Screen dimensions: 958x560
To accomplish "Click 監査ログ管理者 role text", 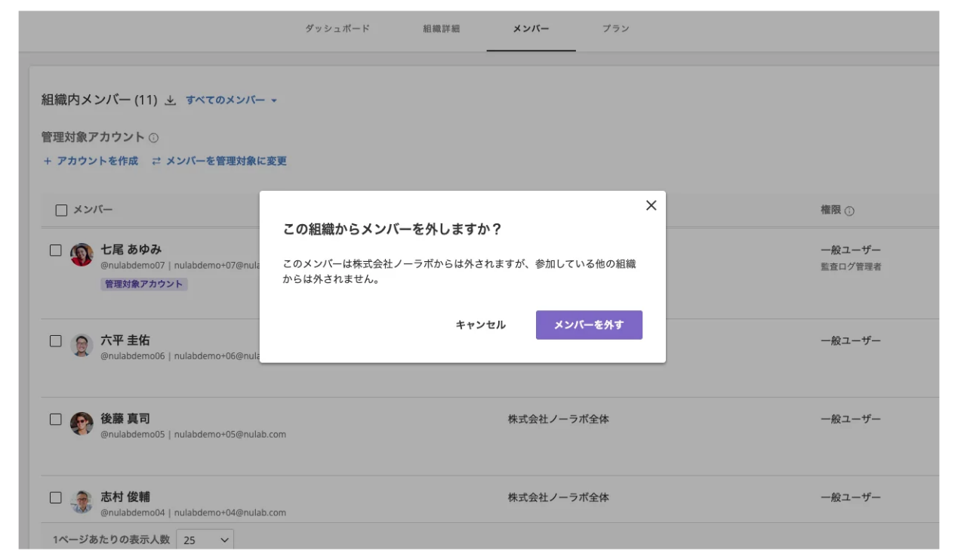I will coord(851,266).
